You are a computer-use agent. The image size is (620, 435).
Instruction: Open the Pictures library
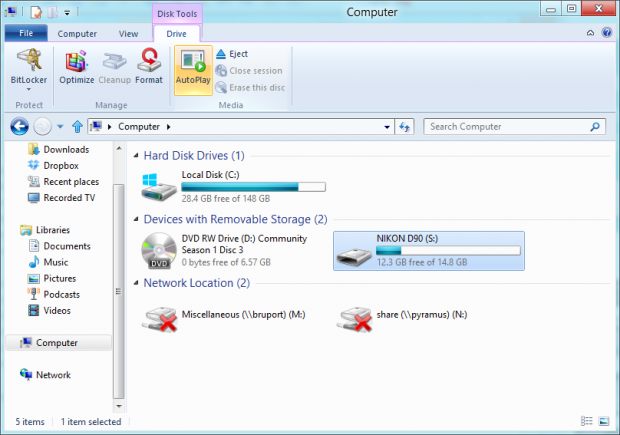(x=52, y=278)
